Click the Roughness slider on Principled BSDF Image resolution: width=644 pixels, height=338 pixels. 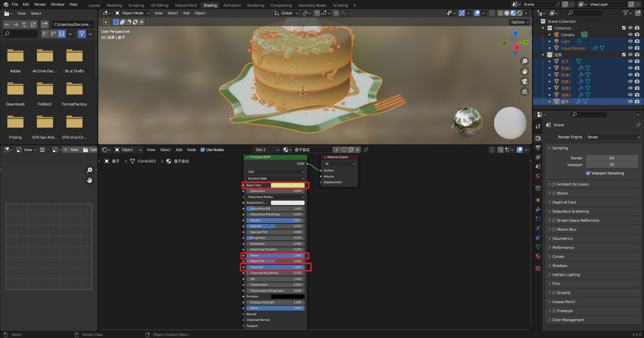[275, 238]
